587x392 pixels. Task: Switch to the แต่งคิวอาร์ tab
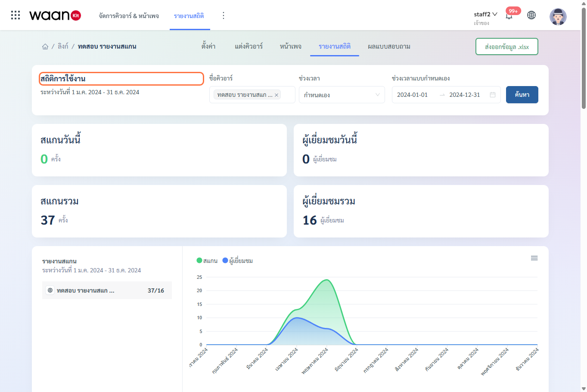(248, 46)
